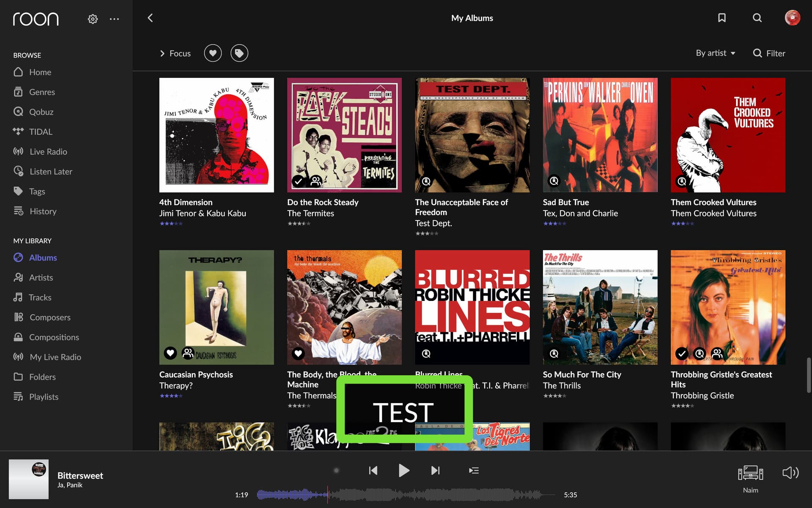This screenshot has width=812, height=508.
Task: Toggle checkmark on Throbbing Gristle album
Action: [682, 353]
